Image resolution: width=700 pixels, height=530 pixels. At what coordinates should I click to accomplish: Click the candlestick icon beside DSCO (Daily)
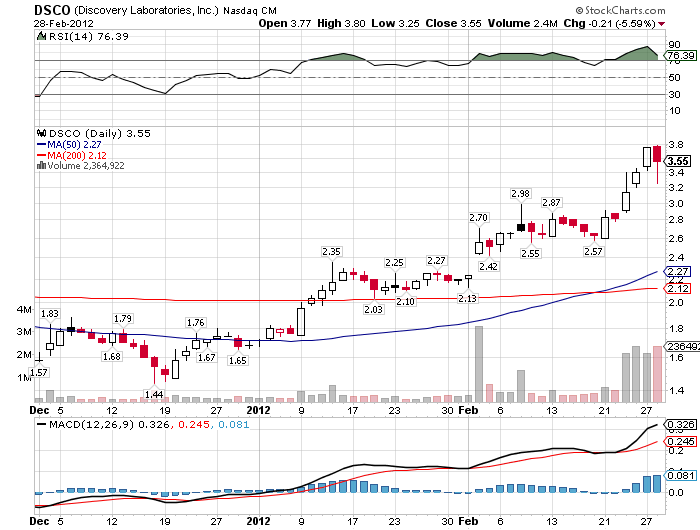(42, 133)
